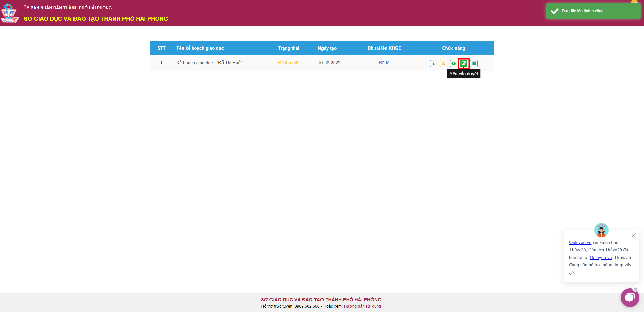Click the green cloud upload icon

[x=453, y=63]
